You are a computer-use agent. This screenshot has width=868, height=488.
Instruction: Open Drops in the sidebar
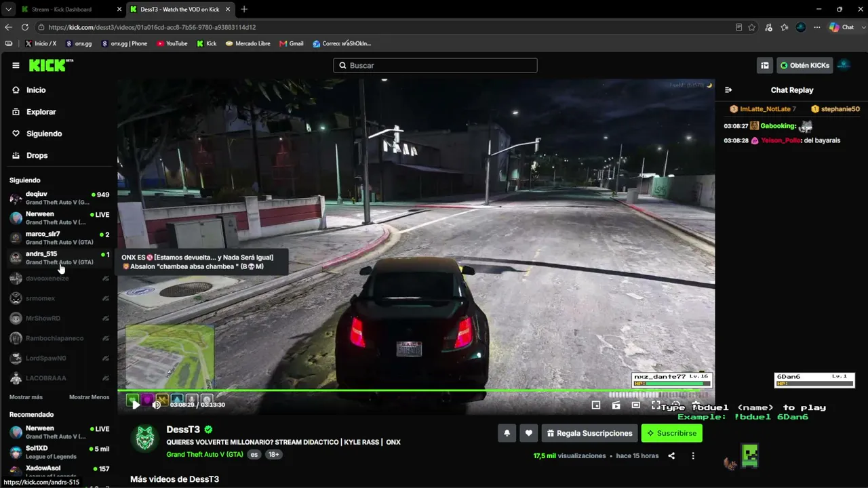tap(37, 155)
